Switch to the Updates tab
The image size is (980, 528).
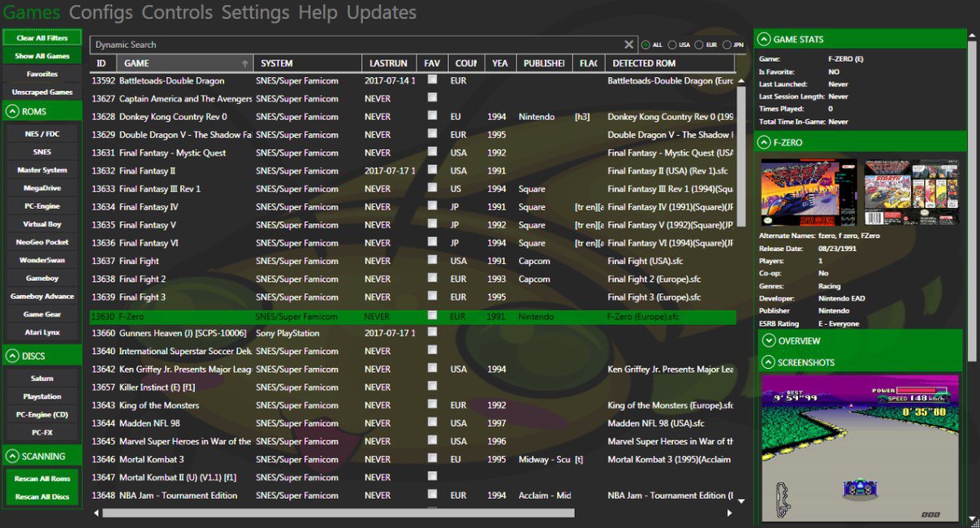[382, 13]
